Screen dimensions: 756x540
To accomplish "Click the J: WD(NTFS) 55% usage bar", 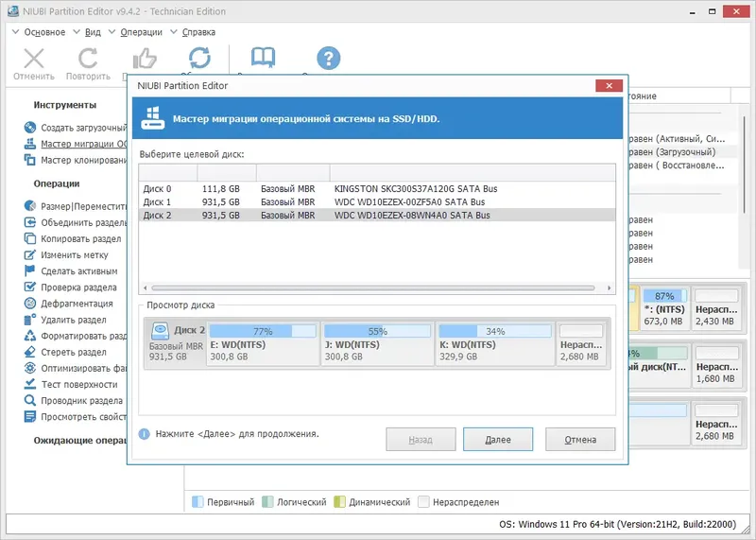I will 377,331.
